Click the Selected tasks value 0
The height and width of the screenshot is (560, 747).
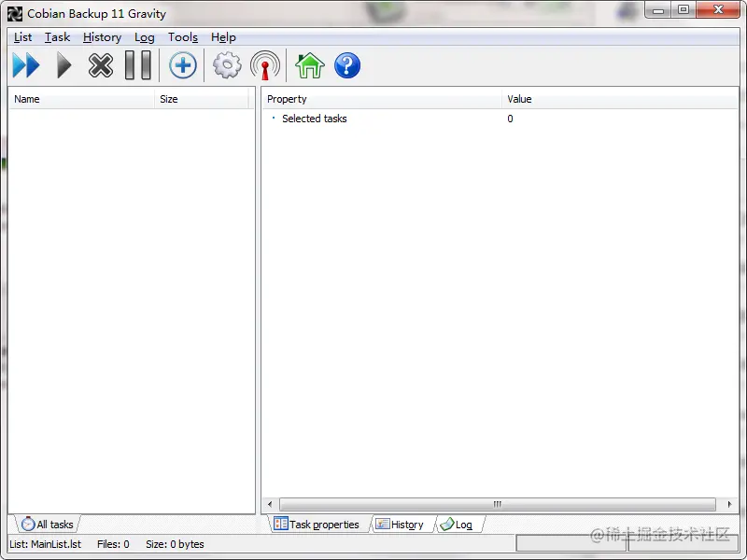pyautogui.click(x=510, y=119)
